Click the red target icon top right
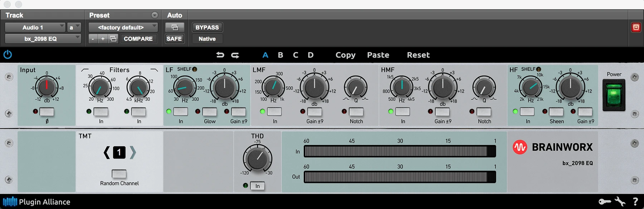 pyautogui.click(x=636, y=28)
